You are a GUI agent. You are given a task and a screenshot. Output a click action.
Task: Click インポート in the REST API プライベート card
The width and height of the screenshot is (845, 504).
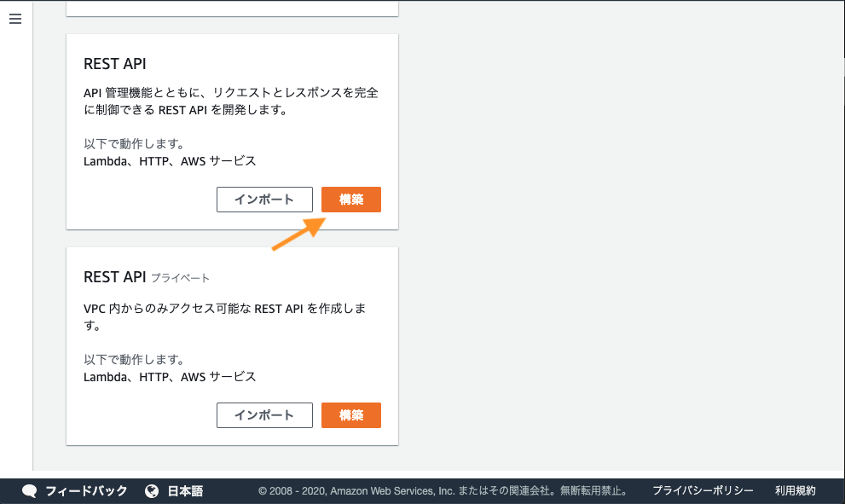[x=264, y=415]
